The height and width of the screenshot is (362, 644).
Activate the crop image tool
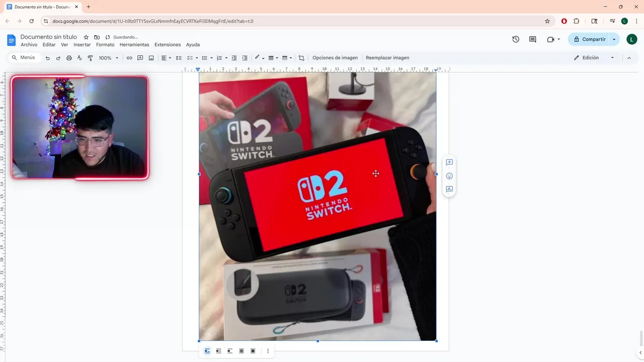point(301,58)
